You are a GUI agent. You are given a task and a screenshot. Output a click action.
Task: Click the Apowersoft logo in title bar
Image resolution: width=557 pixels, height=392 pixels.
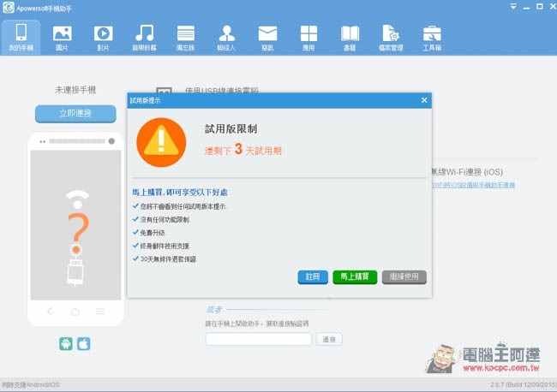9,8
